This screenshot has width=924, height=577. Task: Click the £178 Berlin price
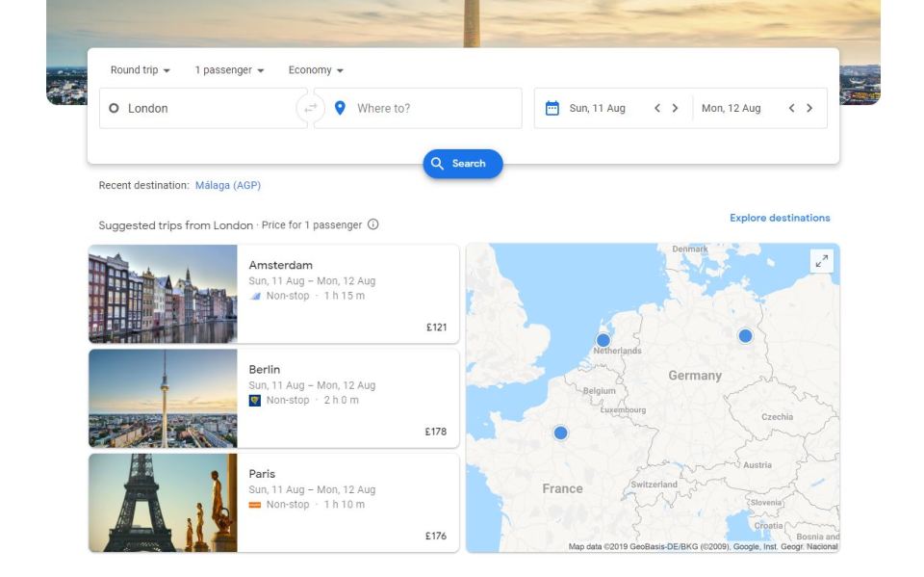435,432
